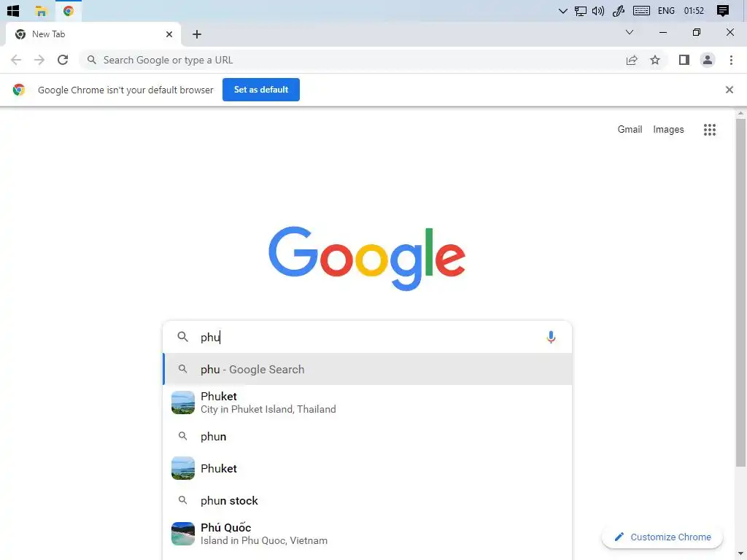747x560 pixels.
Task: Switch the ENG input language
Action: click(666, 11)
